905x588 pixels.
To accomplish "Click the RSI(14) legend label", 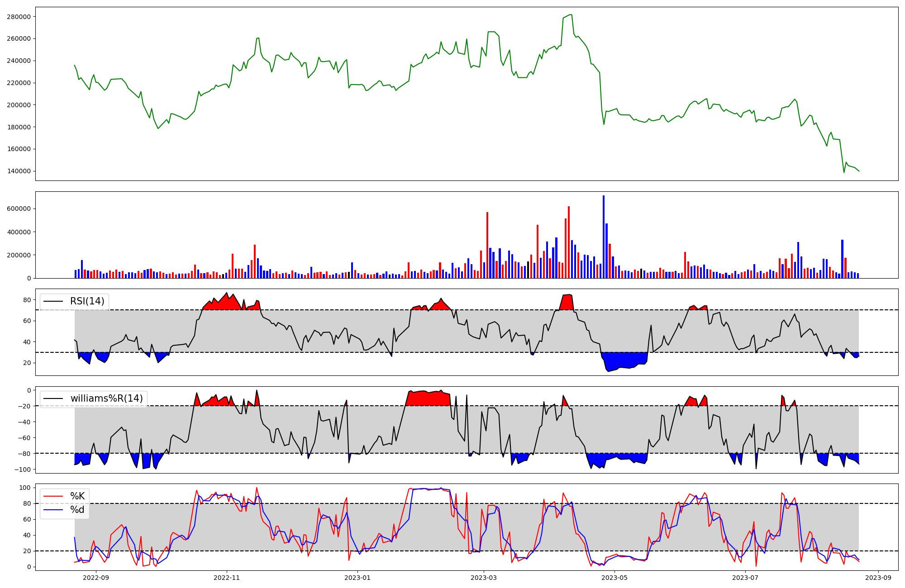I will (87, 301).
